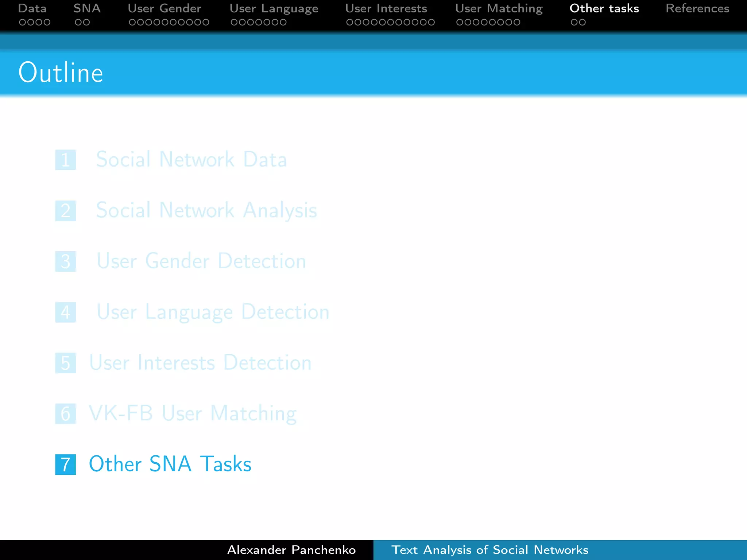
Task: Select User Language Detection entry
Action: [x=213, y=312]
